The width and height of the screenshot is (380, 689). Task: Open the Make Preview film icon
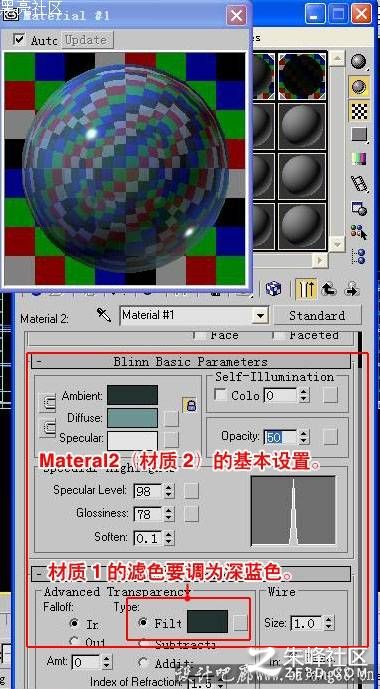359,183
